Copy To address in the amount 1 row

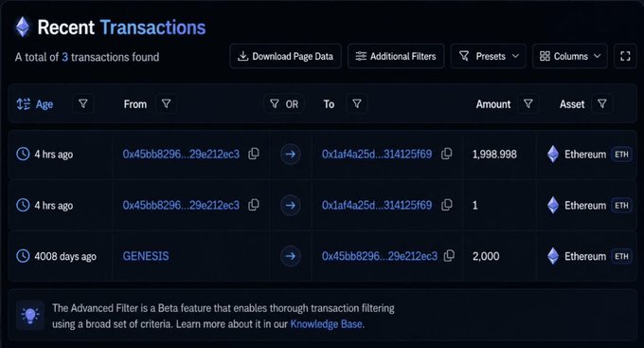[x=446, y=205]
